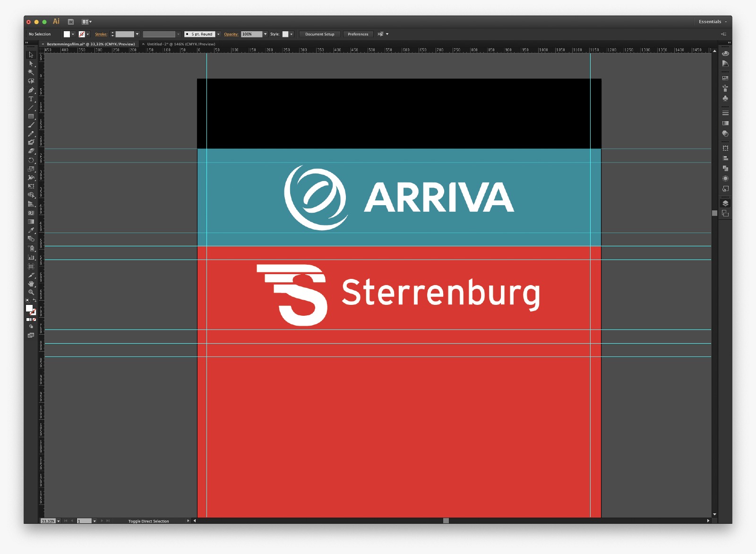Open the Pathfinder panel icon
The height and width of the screenshot is (554, 756).
coord(725,168)
